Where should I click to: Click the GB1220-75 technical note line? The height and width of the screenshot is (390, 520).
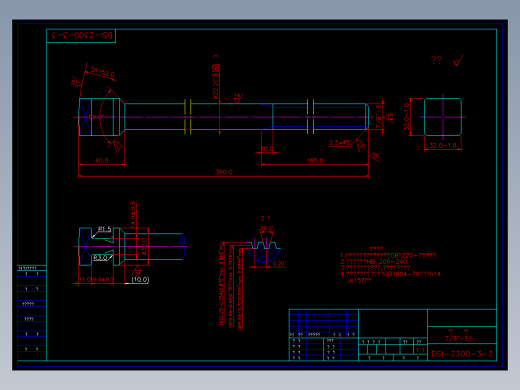point(389,256)
